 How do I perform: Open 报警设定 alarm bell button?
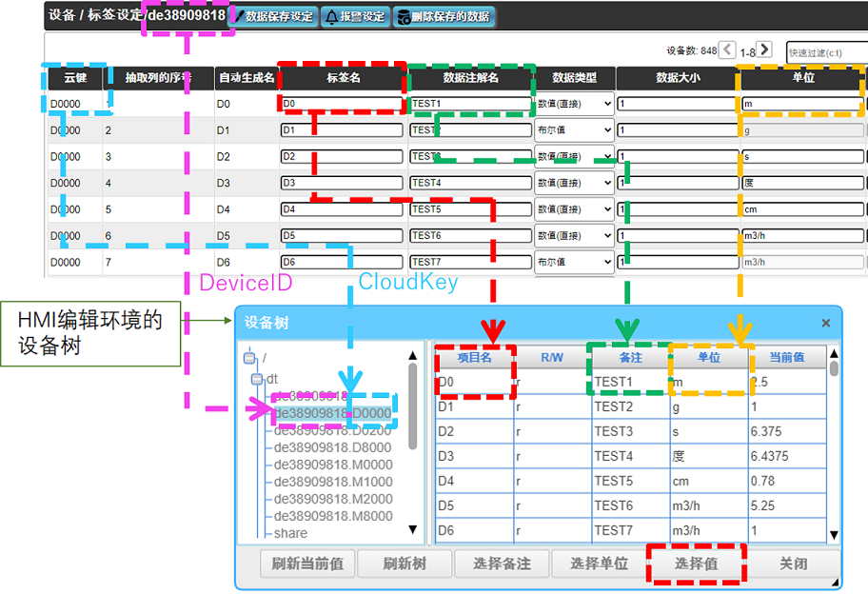[356, 16]
